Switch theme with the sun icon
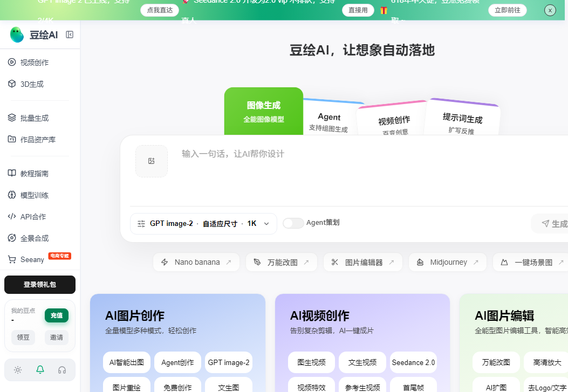 pyautogui.click(x=18, y=370)
